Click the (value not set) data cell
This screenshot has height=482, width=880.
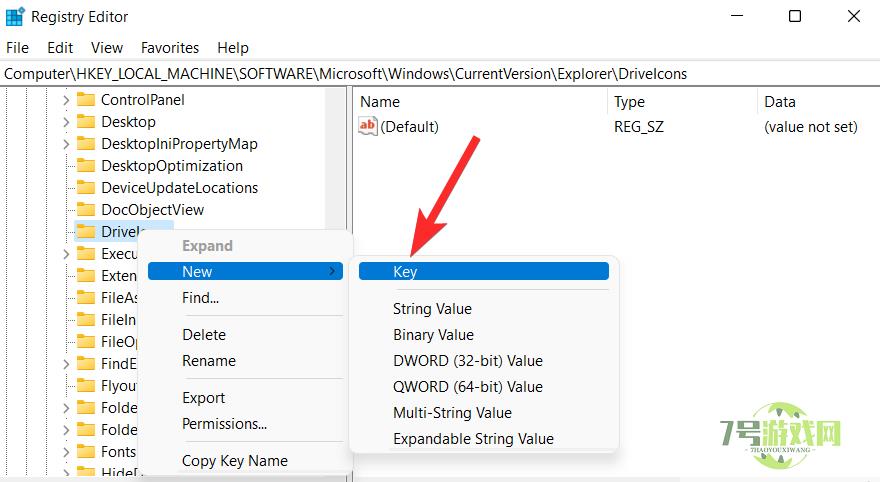(810, 127)
